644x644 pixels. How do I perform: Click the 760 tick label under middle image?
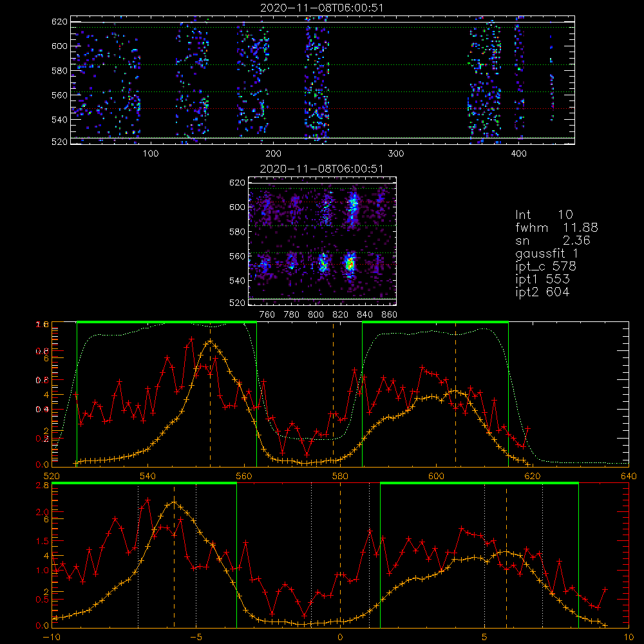pyautogui.click(x=267, y=315)
